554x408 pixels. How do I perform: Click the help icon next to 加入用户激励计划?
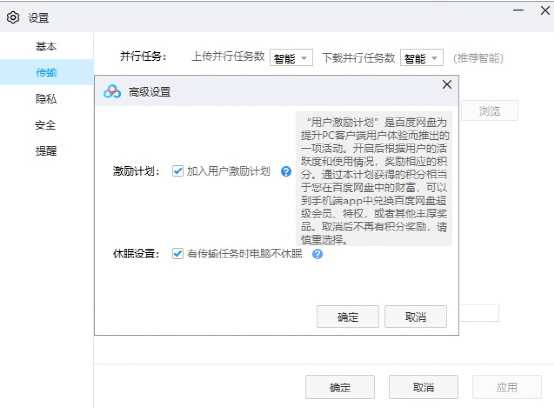[286, 172]
